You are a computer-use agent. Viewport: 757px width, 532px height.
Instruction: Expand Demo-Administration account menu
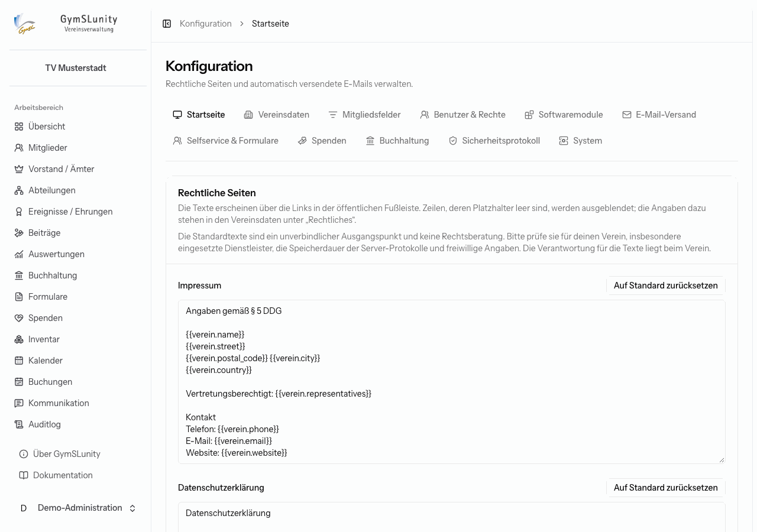coord(78,508)
